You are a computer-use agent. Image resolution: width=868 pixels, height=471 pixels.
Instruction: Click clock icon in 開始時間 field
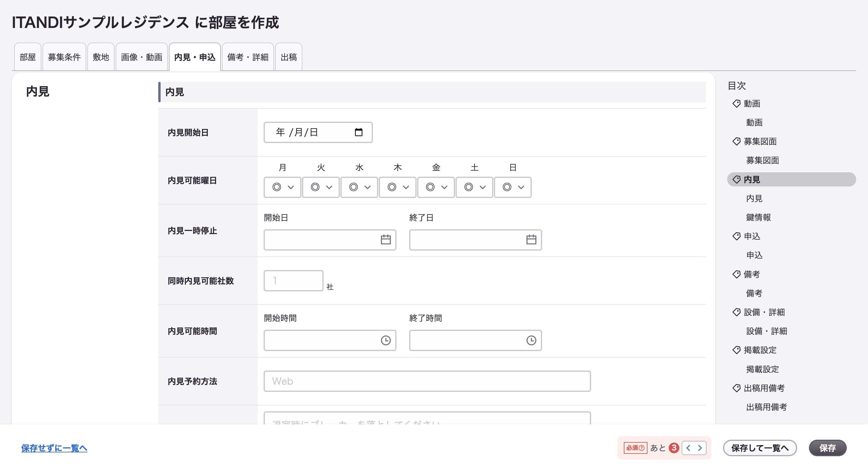click(x=386, y=340)
